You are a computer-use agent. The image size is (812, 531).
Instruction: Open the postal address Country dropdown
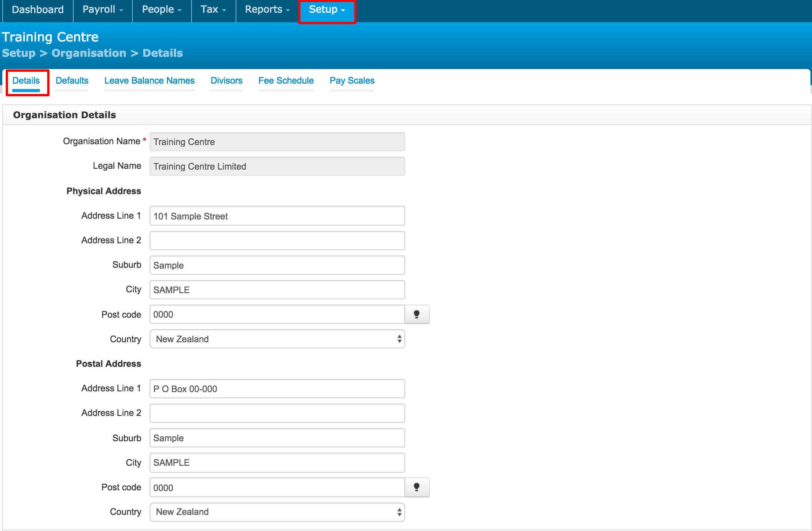pyautogui.click(x=277, y=512)
